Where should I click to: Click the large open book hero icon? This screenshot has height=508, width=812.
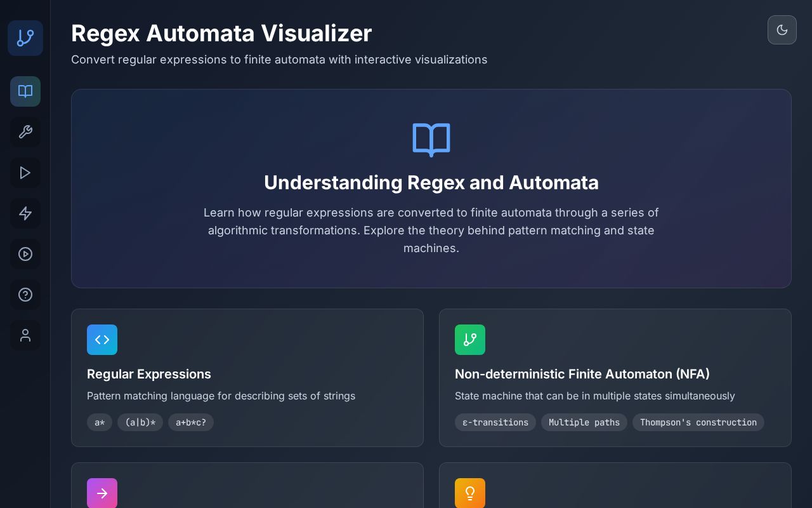tap(431, 140)
